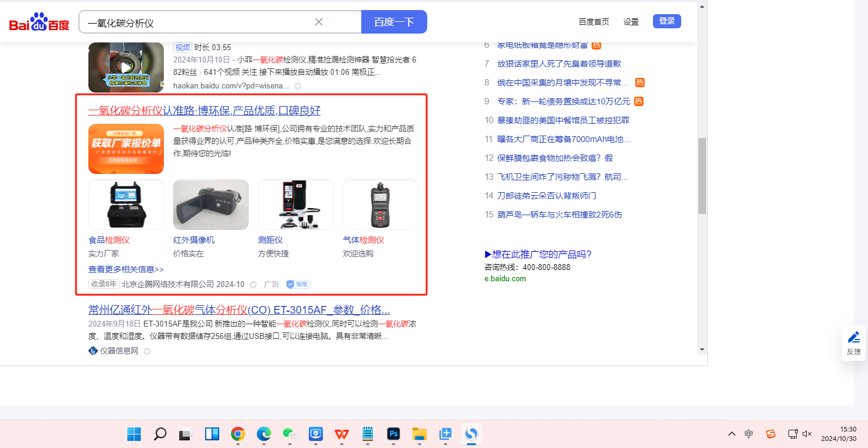Click 查看更多相关信息>> link

pos(126,269)
